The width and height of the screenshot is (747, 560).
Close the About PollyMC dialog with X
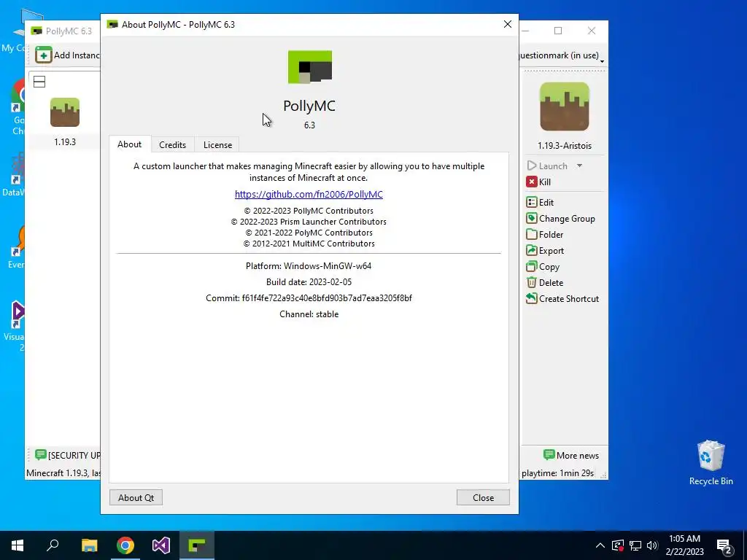pyautogui.click(x=508, y=24)
